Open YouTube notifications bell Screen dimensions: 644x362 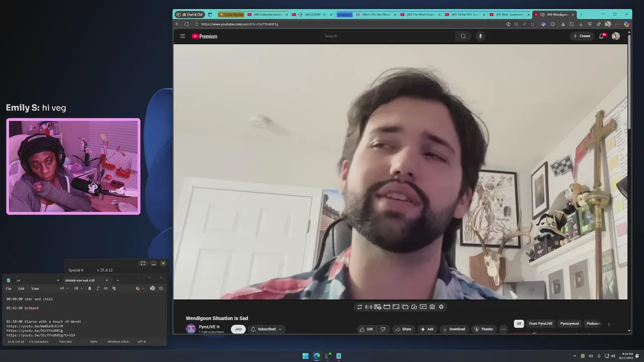(x=601, y=36)
